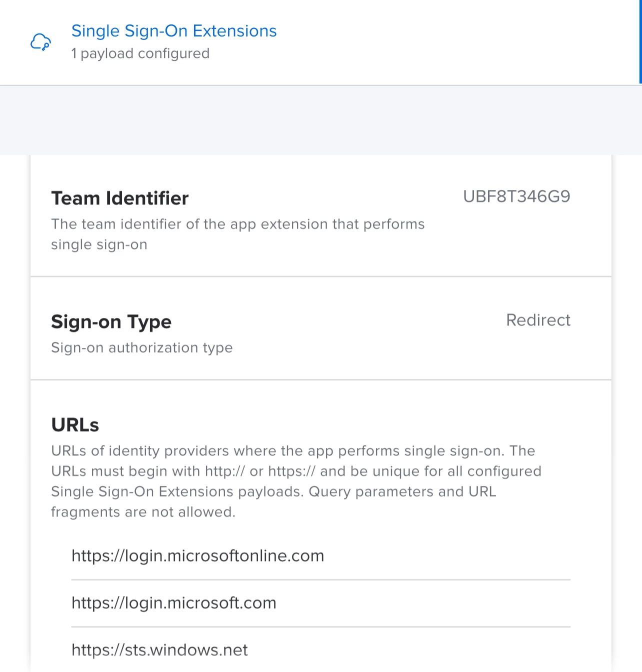This screenshot has height=672, width=642.
Task: Click the divider line under login.microsoft.com
Action: (x=321, y=627)
